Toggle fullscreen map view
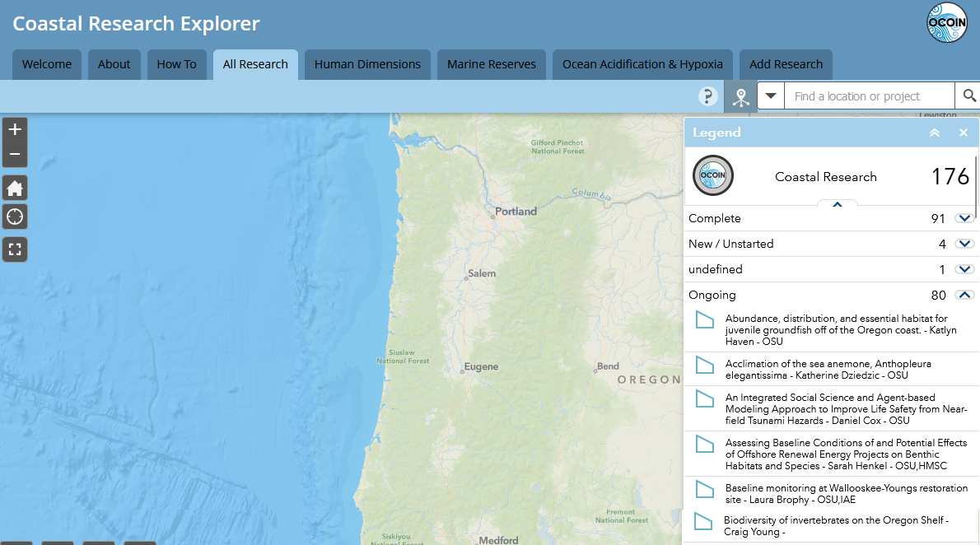The image size is (980, 545). tap(15, 249)
